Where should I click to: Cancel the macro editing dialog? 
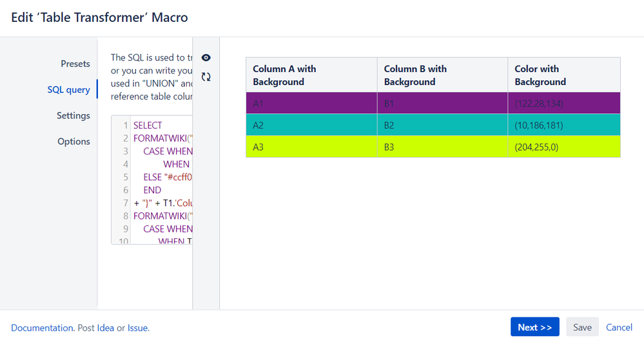point(619,327)
